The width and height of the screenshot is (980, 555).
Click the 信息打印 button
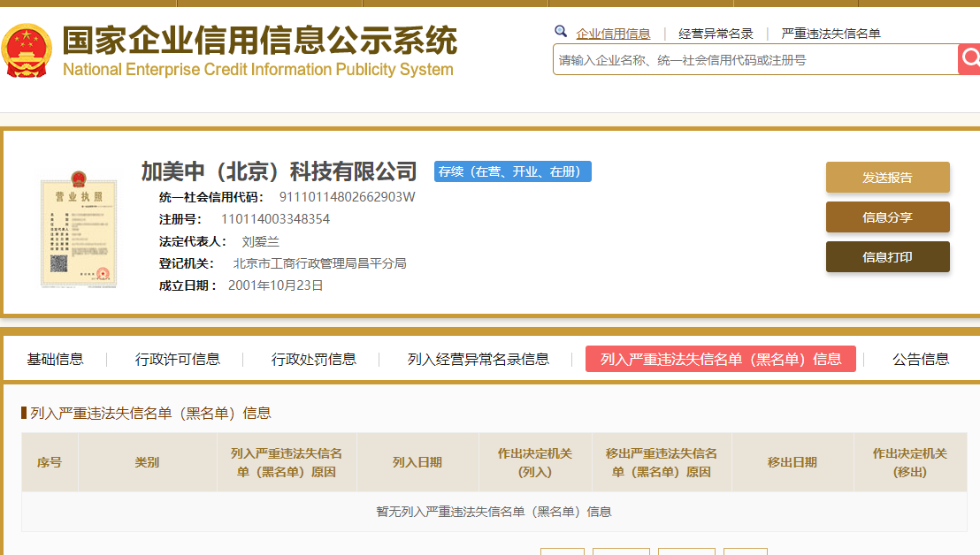coord(887,257)
